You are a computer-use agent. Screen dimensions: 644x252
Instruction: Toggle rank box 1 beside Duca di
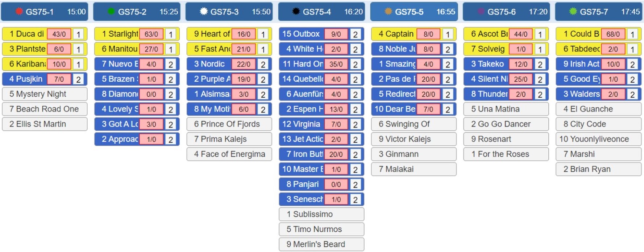[78, 34]
